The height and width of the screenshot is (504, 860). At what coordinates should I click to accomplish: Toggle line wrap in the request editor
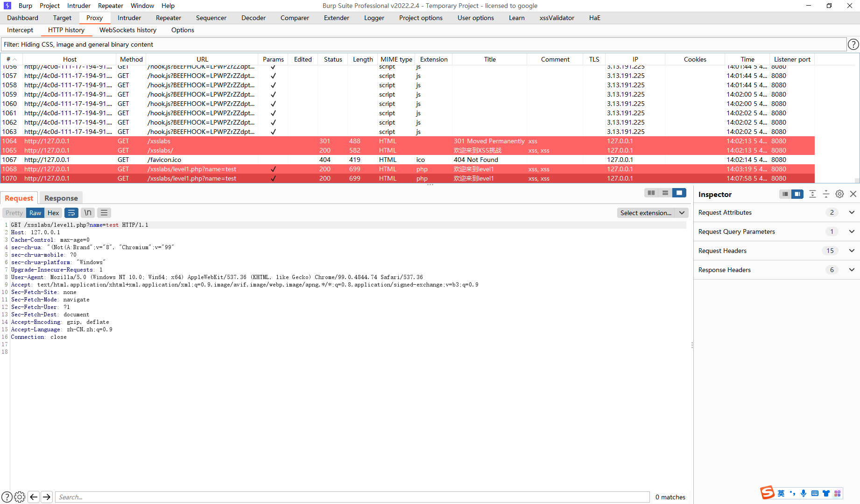71,213
